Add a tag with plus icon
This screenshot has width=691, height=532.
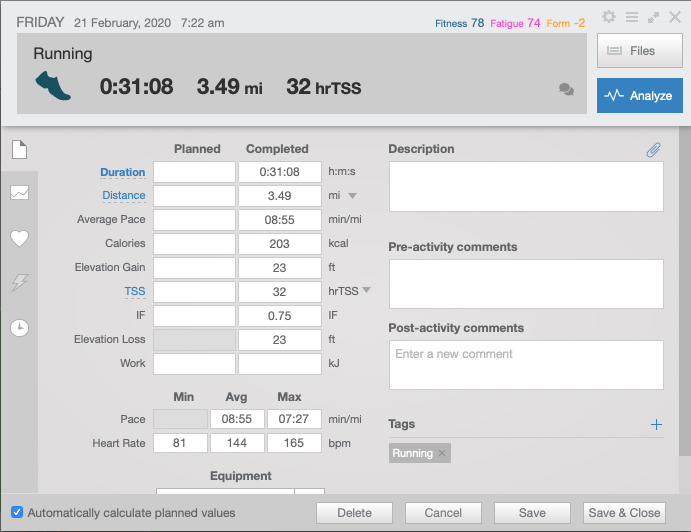(656, 424)
